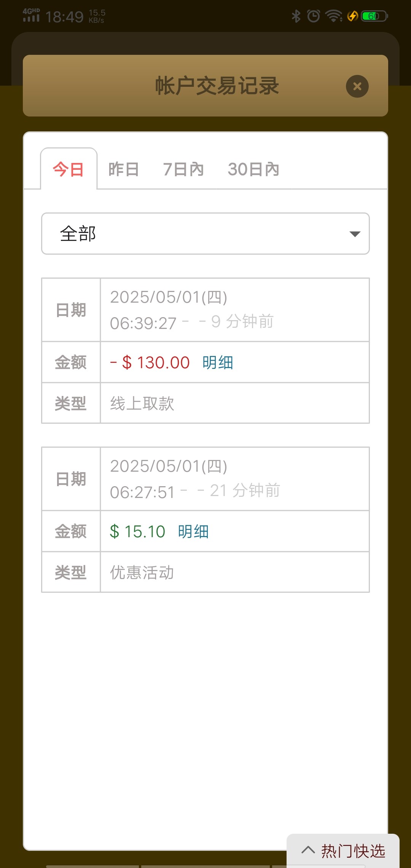Click the dropdown arrow beside 全部
411x868 pixels.
click(355, 234)
